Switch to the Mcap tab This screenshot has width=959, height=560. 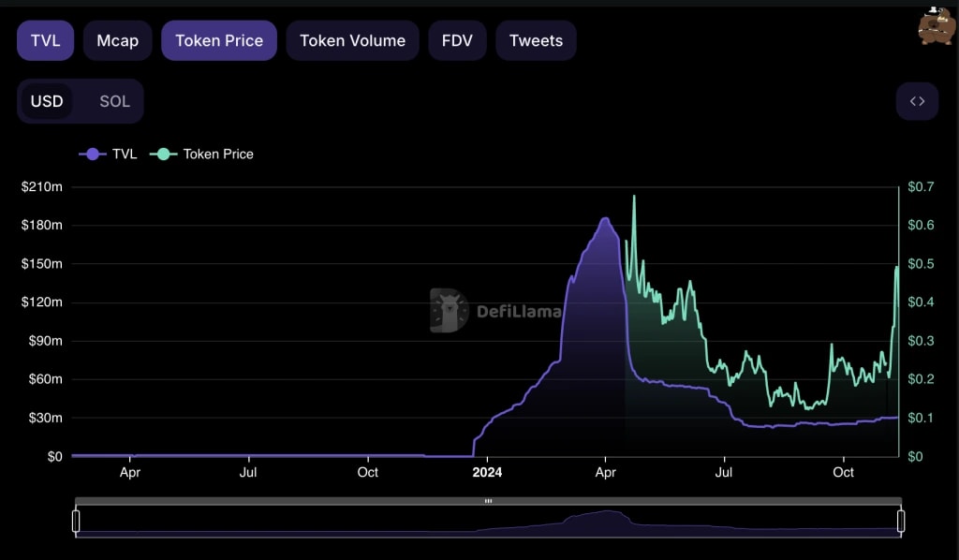[x=117, y=40]
